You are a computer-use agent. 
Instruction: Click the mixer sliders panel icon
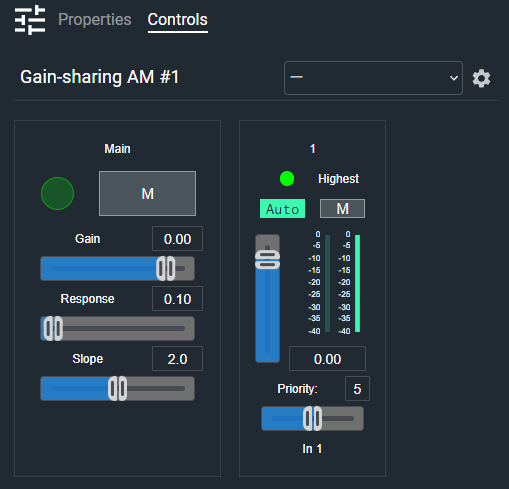point(30,20)
